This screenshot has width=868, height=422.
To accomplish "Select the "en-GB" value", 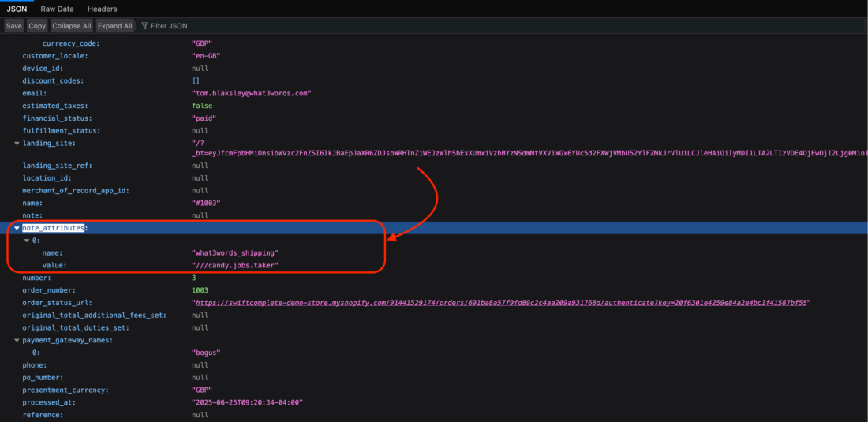I will 207,56.
